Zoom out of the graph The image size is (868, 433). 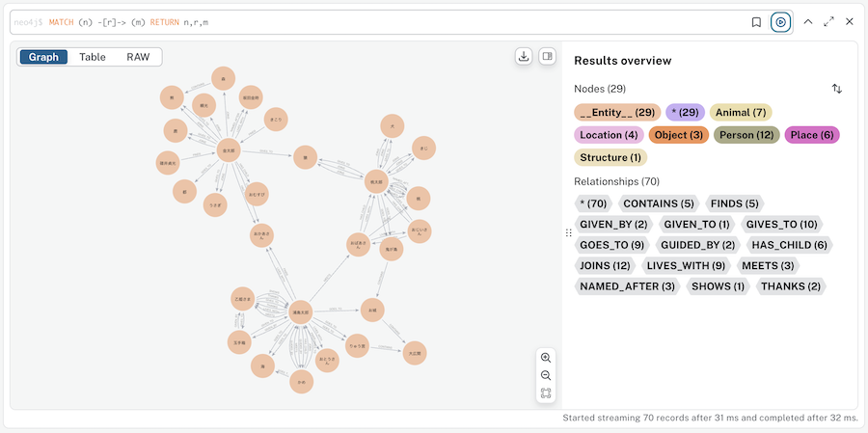pyautogui.click(x=546, y=375)
